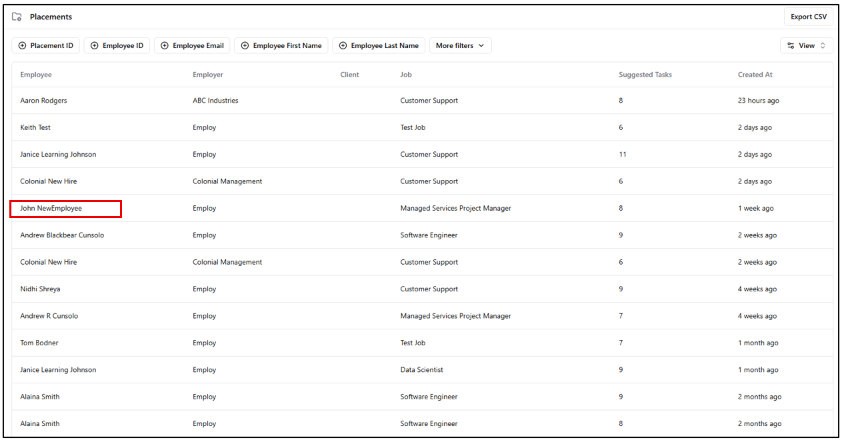844x441 pixels.
Task: Export the placements as CSV
Action: click(x=808, y=17)
